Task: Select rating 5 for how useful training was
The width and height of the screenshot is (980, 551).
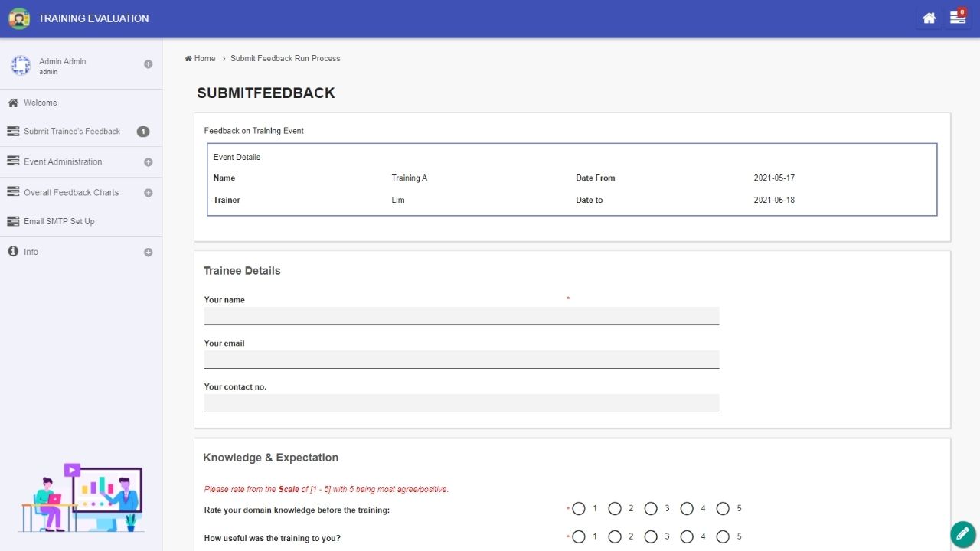Action: [723, 537]
